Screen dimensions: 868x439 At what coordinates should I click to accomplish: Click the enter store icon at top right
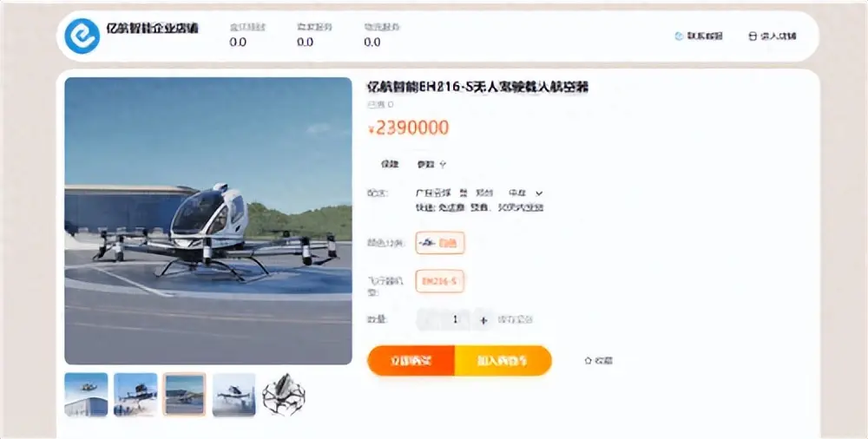pyautogui.click(x=753, y=36)
